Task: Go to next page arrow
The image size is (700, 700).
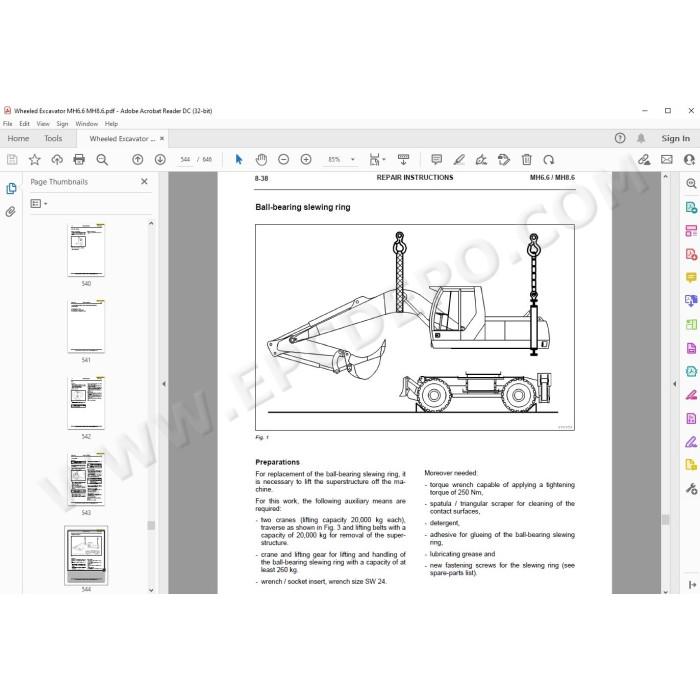Action: coord(160,159)
